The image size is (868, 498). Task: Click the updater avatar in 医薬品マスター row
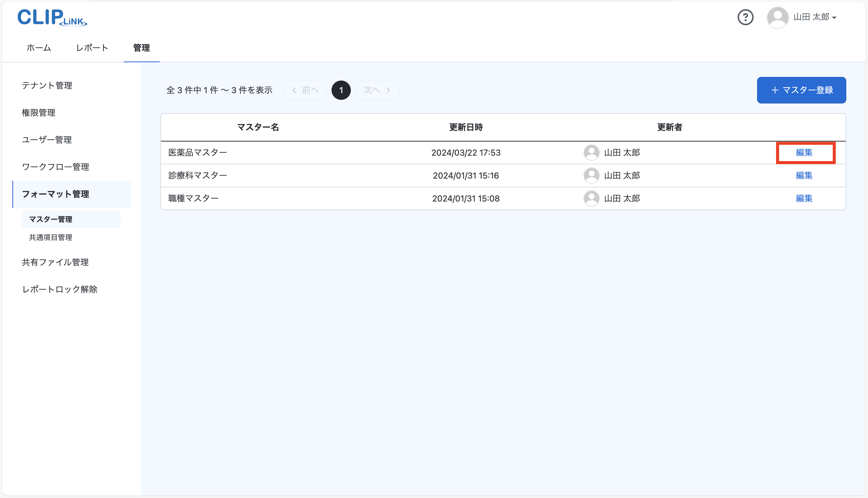(591, 153)
